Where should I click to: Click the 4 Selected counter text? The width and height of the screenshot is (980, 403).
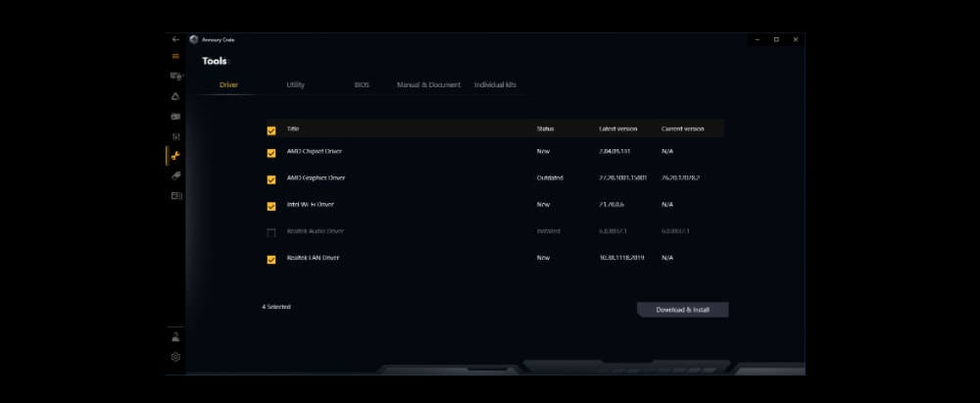click(x=276, y=307)
